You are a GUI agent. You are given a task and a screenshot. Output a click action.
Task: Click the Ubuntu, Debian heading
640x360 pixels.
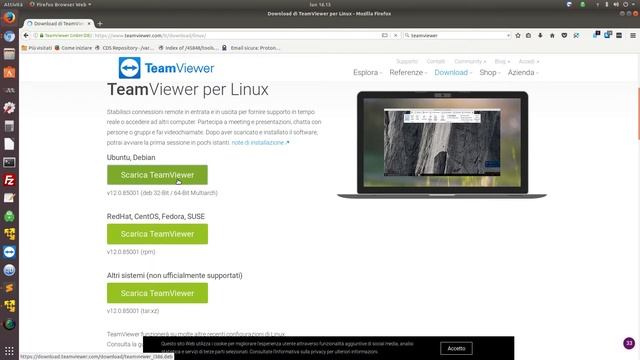[131, 157]
